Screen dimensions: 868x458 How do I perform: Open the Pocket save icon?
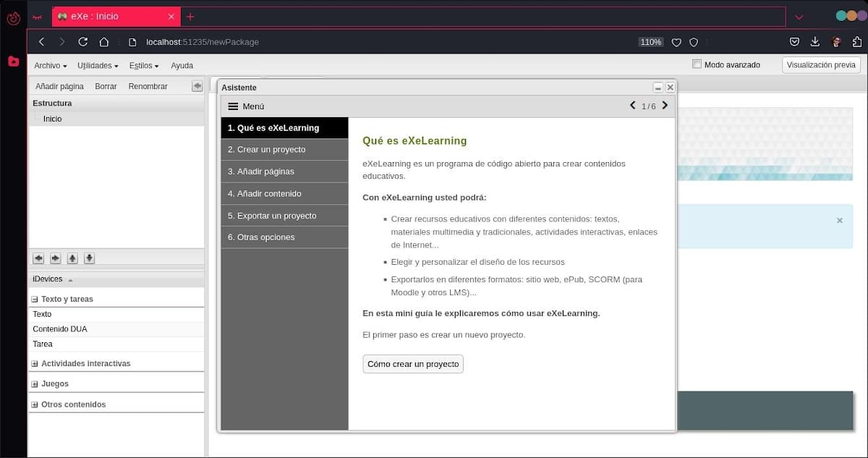pos(794,42)
